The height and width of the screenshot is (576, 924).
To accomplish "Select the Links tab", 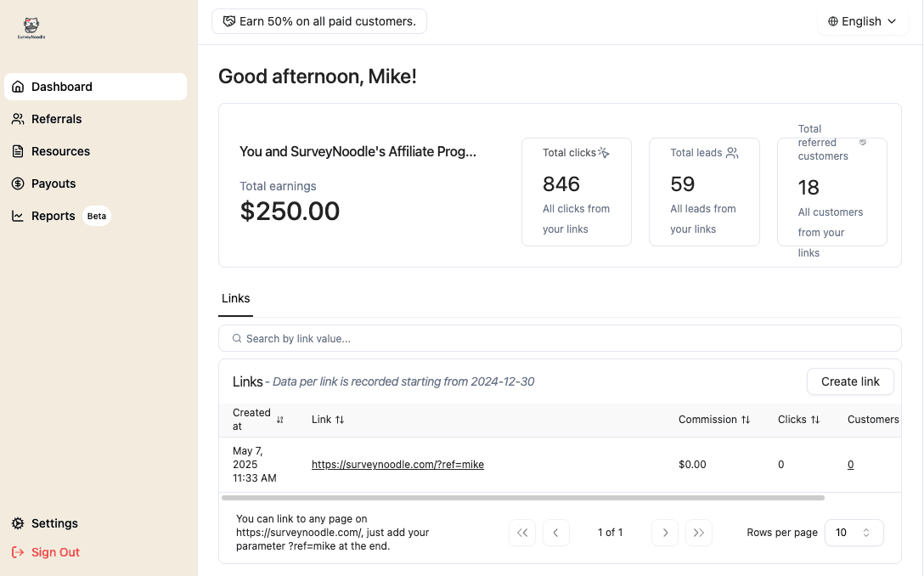I will (236, 299).
